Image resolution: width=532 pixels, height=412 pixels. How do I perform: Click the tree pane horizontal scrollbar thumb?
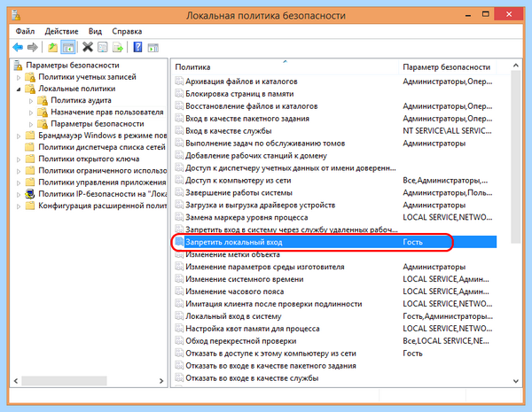(64, 381)
